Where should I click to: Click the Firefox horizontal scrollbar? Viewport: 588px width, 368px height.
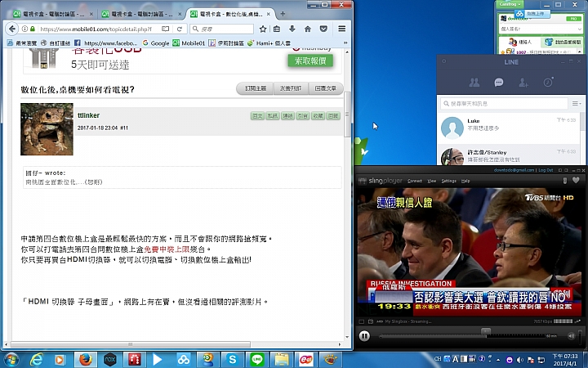point(131,344)
